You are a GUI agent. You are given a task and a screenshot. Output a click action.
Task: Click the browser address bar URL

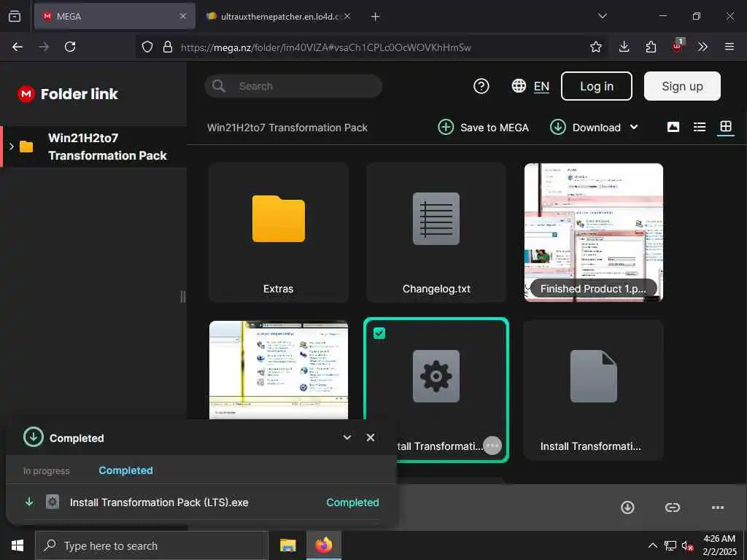(x=326, y=47)
